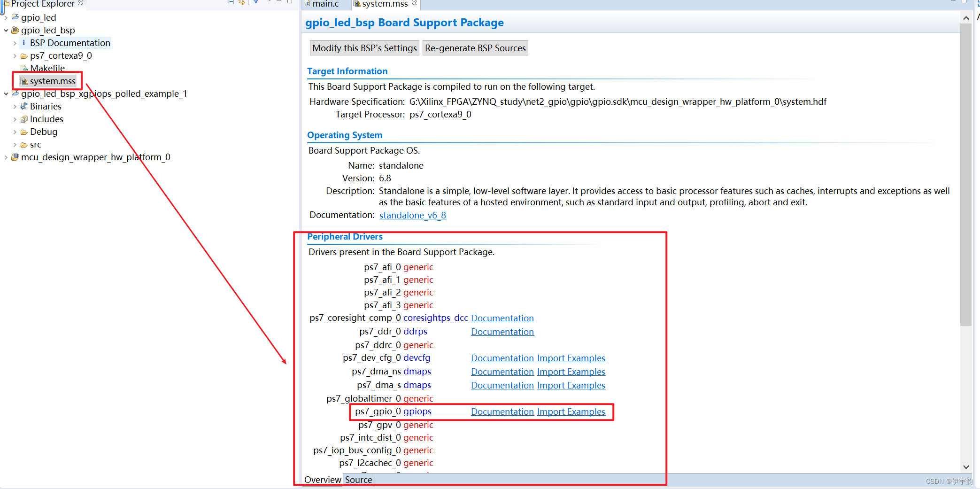Click Import Examples for ps7_dev_cfg_0
The height and width of the screenshot is (489, 980).
tap(571, 358)
